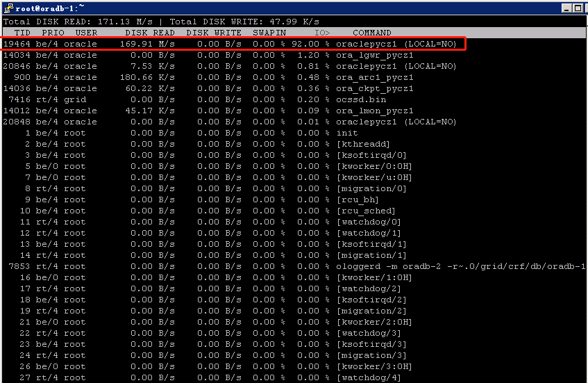Click the [kworker/3:0H] command
588x383 pixels.
click(x=375, y=366)
